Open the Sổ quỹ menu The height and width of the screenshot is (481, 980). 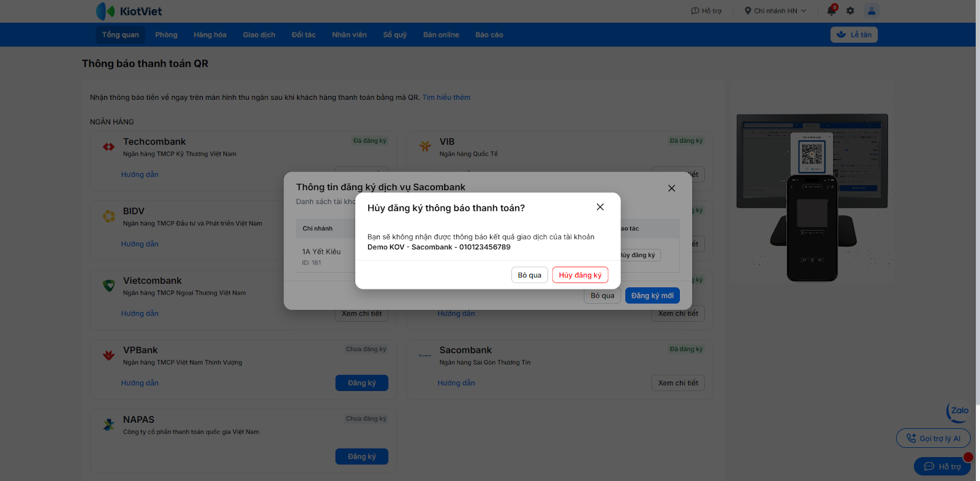pyautogui.click(x=395, y=35)
